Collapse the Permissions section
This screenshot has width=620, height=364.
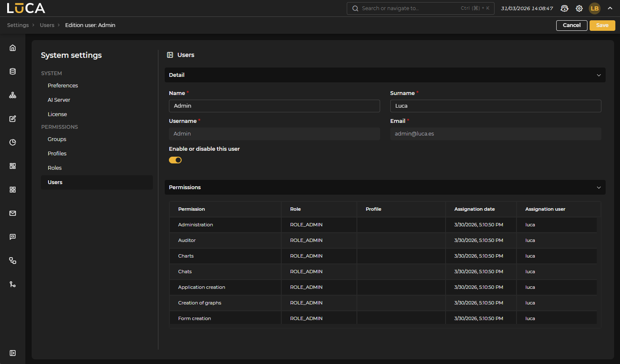click(x=598, y=187)
